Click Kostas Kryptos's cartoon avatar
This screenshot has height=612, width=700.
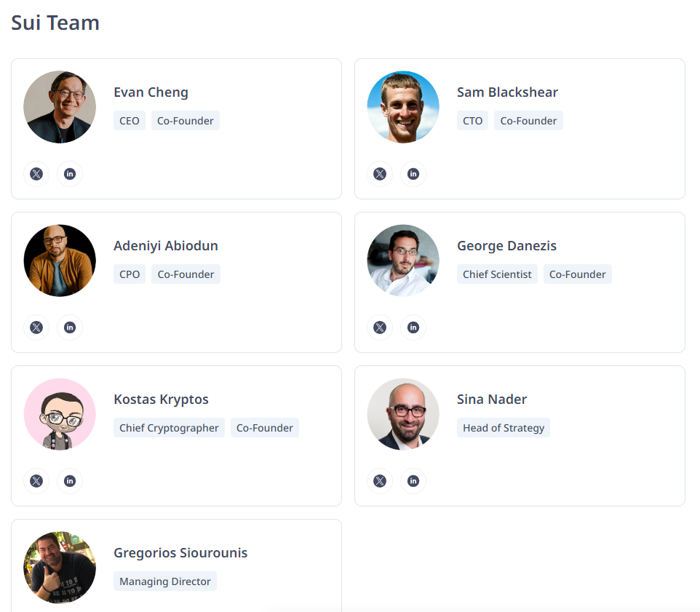(x=60, y=414)
